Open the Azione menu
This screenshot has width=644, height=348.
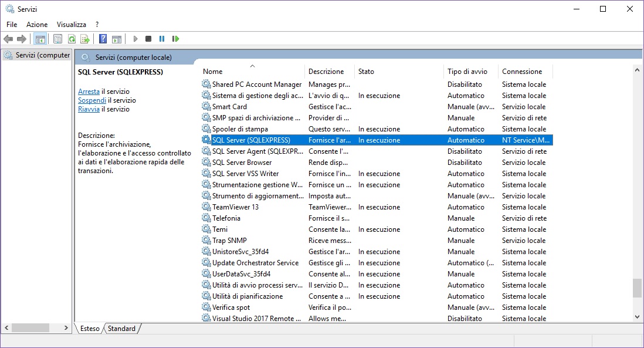coord(37,25)
